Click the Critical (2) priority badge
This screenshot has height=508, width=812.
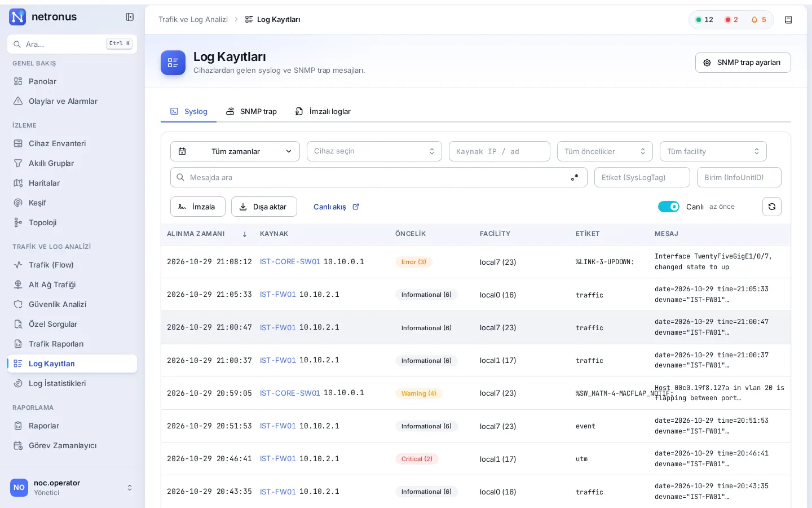[x=417, y=459]
